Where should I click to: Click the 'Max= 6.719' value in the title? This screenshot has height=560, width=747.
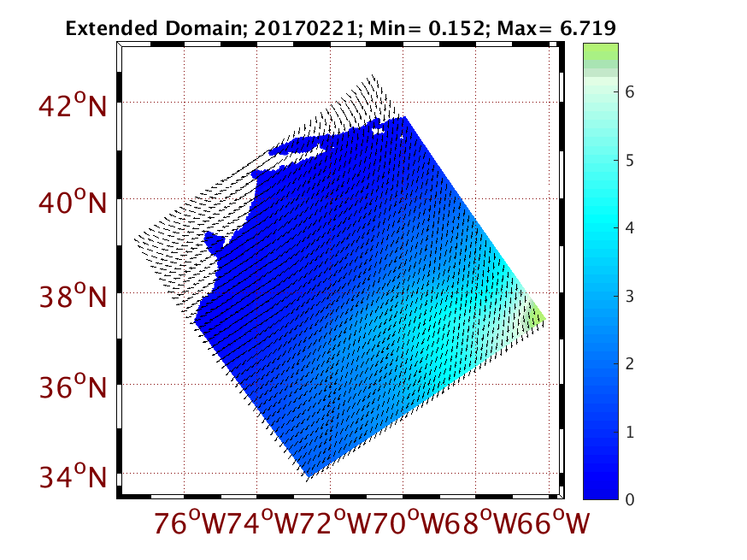tap(556, 28)
